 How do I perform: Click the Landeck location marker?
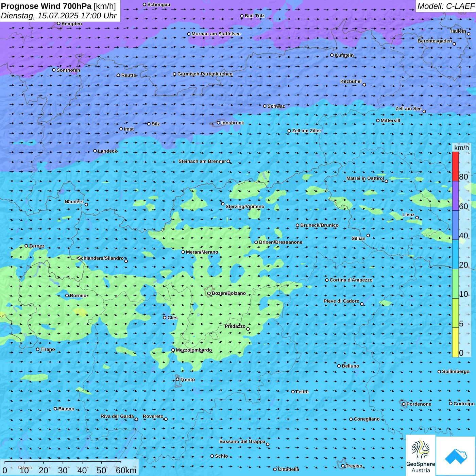95,151
